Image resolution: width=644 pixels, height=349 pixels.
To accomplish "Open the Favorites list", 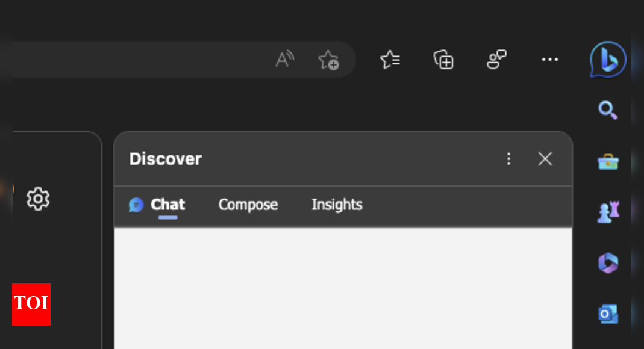I will 390,60.
